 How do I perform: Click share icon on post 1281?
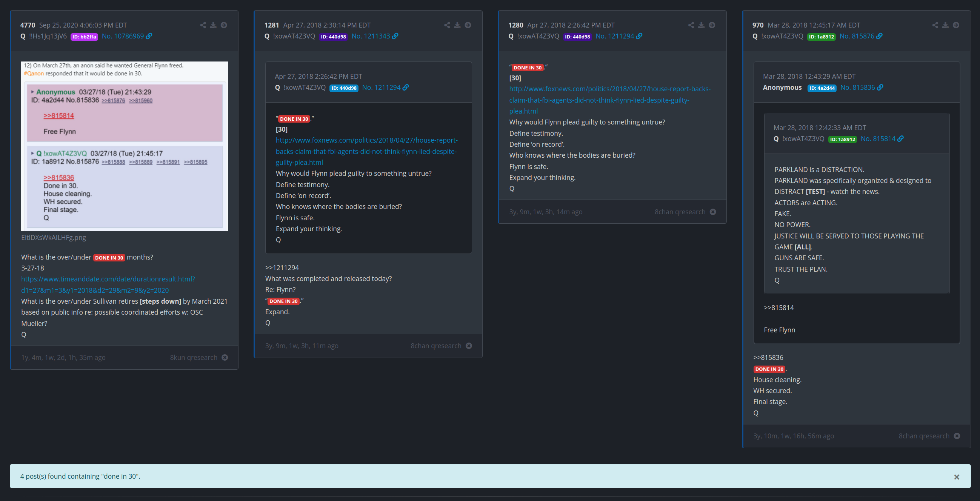tap(447, 25)
